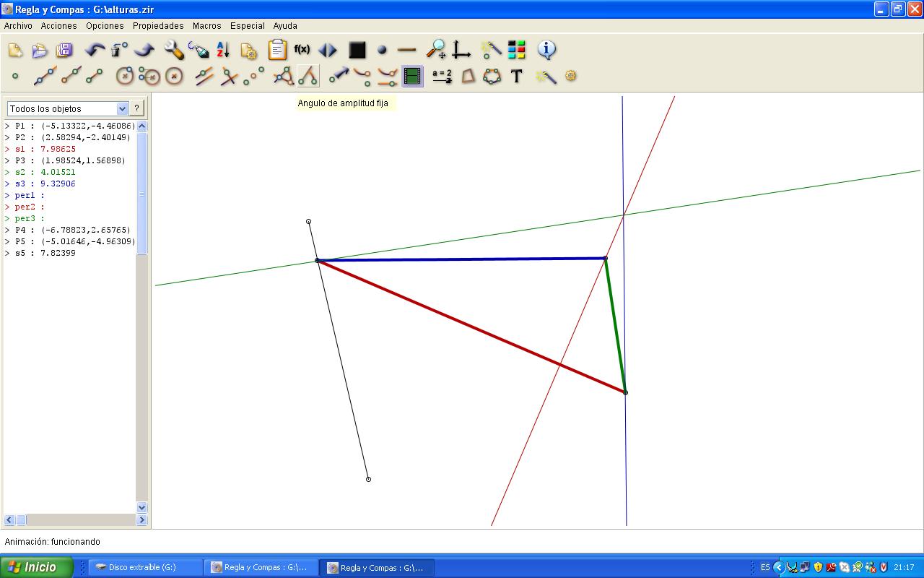This screenshot has width=924, height=578.
Task: Open the Macros menu
Action: [207, 25]
